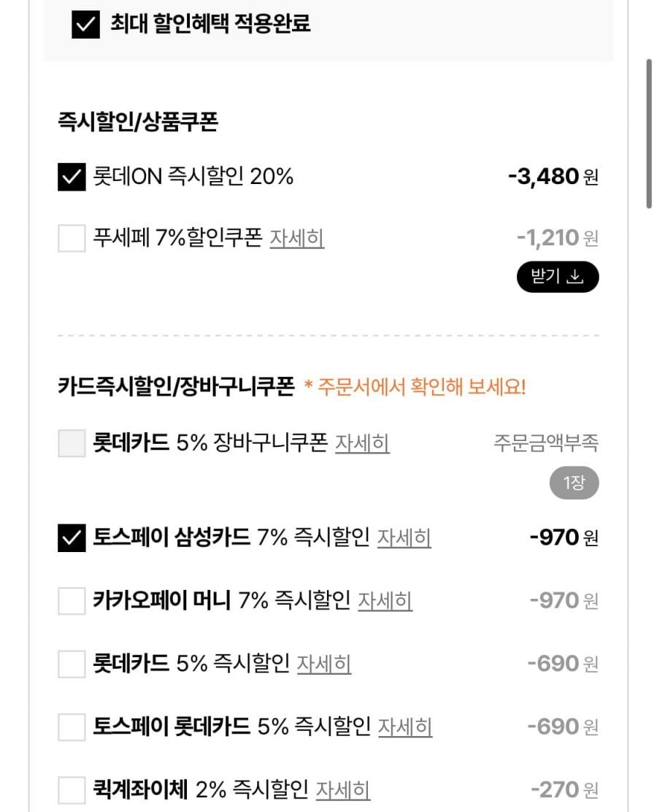
Task: Open 자세히 for 토스페이 롯데카드 discount
Action: click(x=404, y=727)
